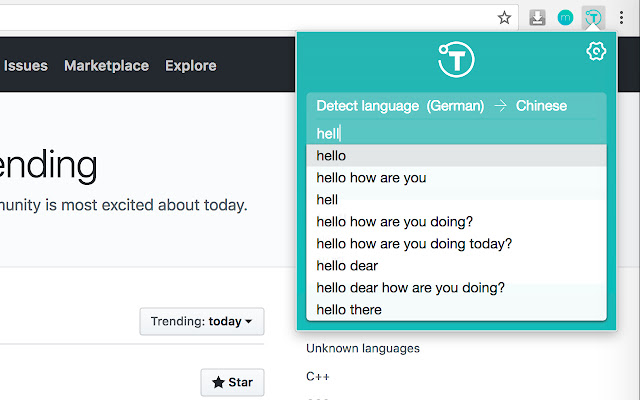Open the Chrome three-dot menu
Image resolution: width=640 pixels, height=400 pixels.
click(621, 17)
